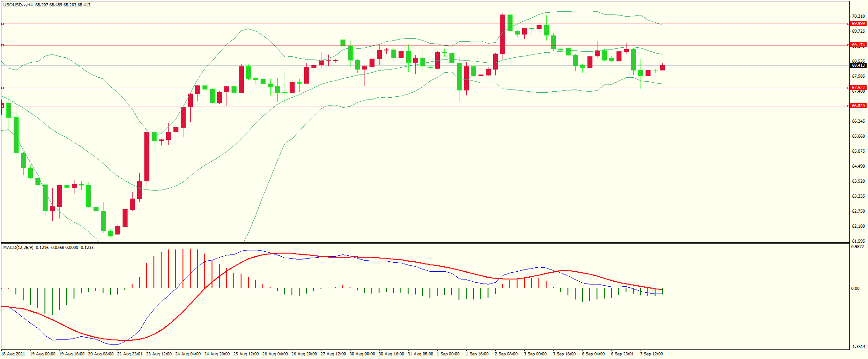Click the 70.310 value on price axis
This screenshot has height=359, width=868.
click(858, 16)
